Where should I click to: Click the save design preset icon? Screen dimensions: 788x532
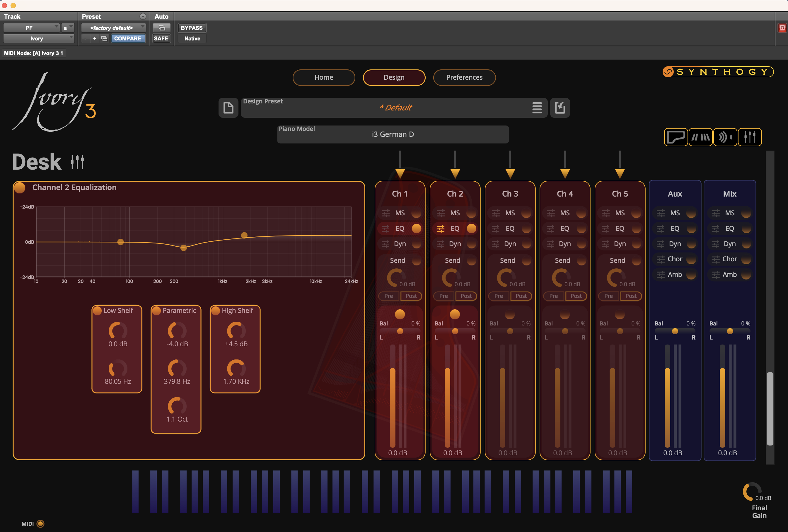tap(560, 108)
